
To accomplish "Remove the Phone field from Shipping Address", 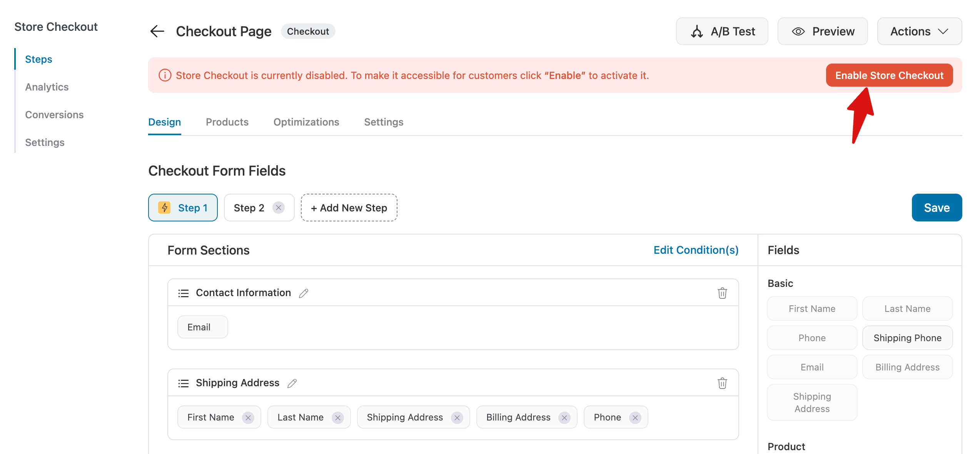I will coord(635,417).
